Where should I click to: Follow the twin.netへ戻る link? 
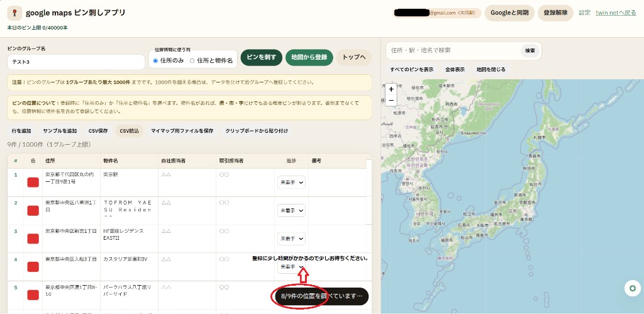tap(616, 13)
